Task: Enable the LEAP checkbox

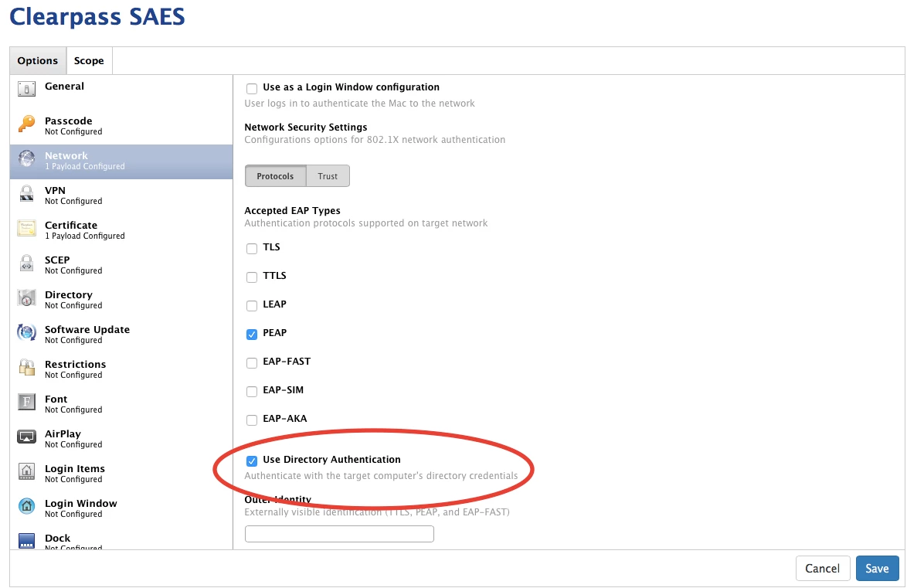Action: (252, 305)
